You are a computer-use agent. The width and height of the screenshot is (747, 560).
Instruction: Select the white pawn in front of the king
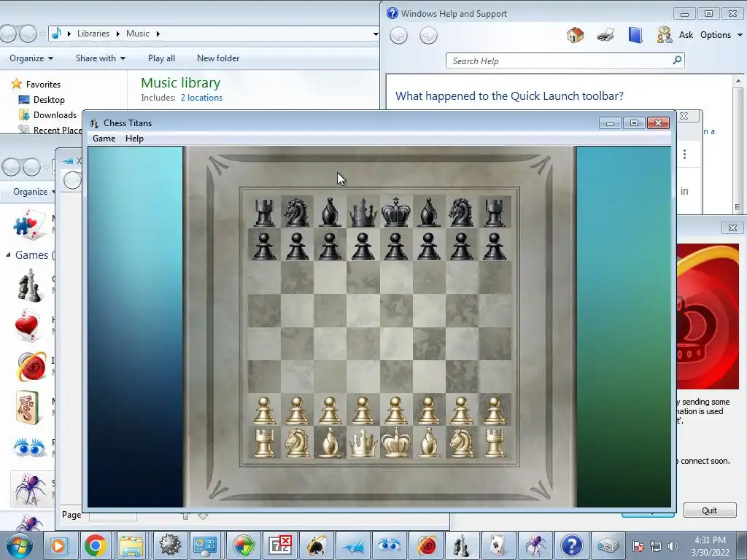coord(395,411)
